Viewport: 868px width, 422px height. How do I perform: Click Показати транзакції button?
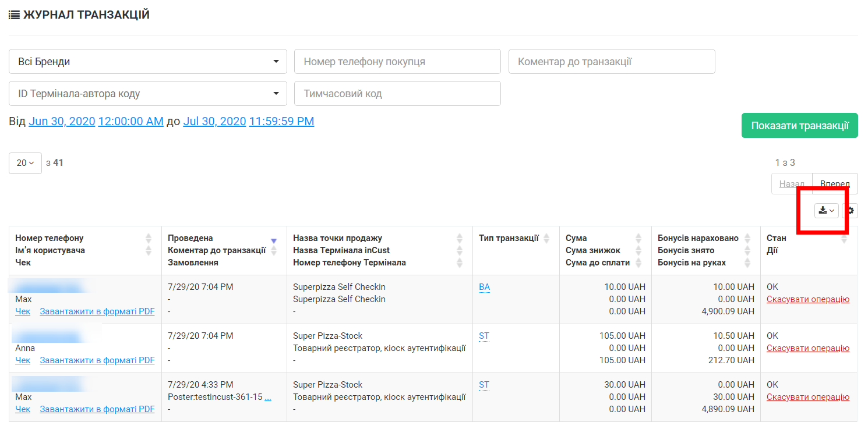coord(799,126)
